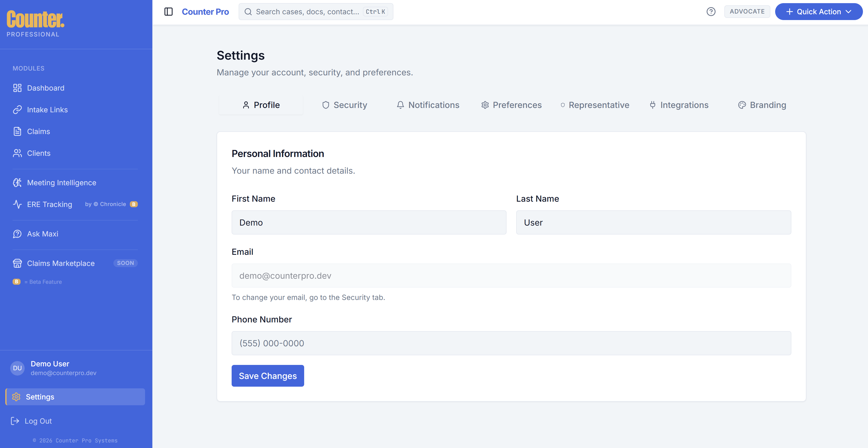This screenshot has height=448, width=868.
Task: Open the Branding tab
Action: [762, 105]
